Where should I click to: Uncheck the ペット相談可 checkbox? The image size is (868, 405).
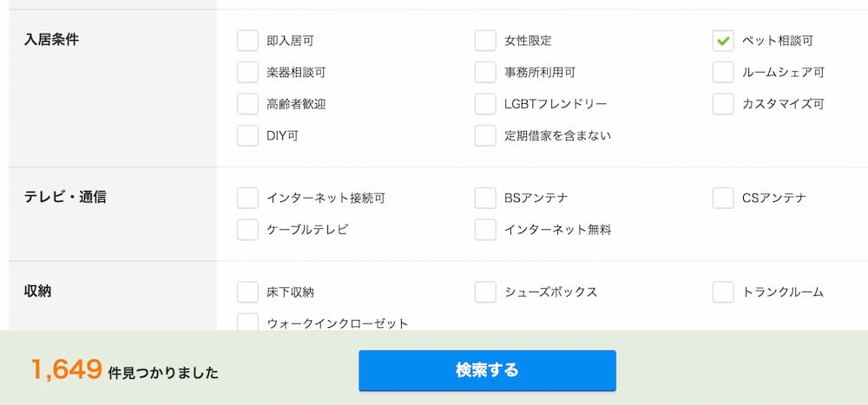click(723, 41)
